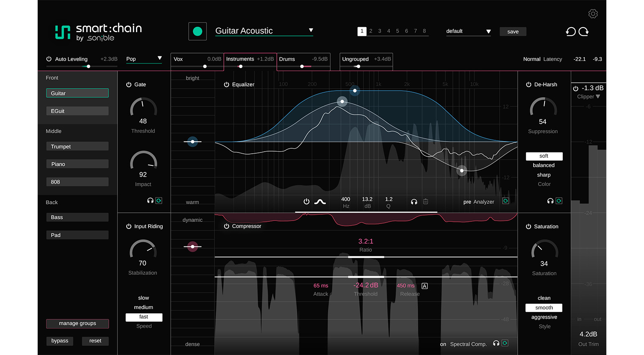Disable Auto Leveling power toggle
This screenshot has width=644, height=355.
point(49,59)
